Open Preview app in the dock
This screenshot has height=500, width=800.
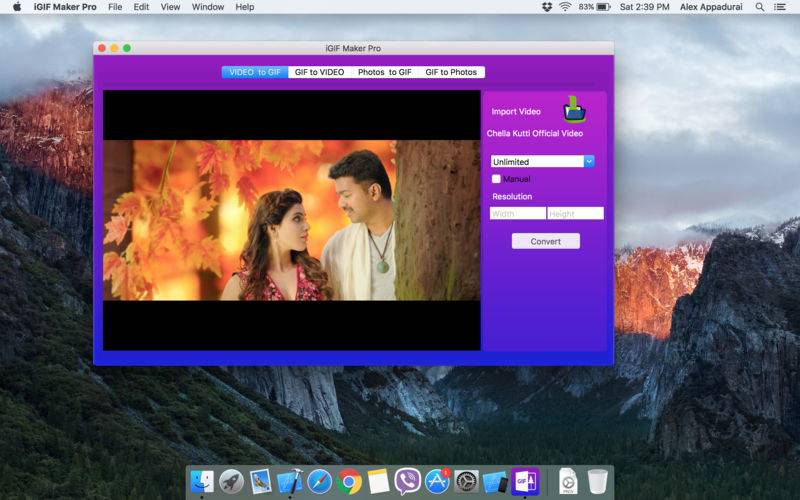coord(261,482)
